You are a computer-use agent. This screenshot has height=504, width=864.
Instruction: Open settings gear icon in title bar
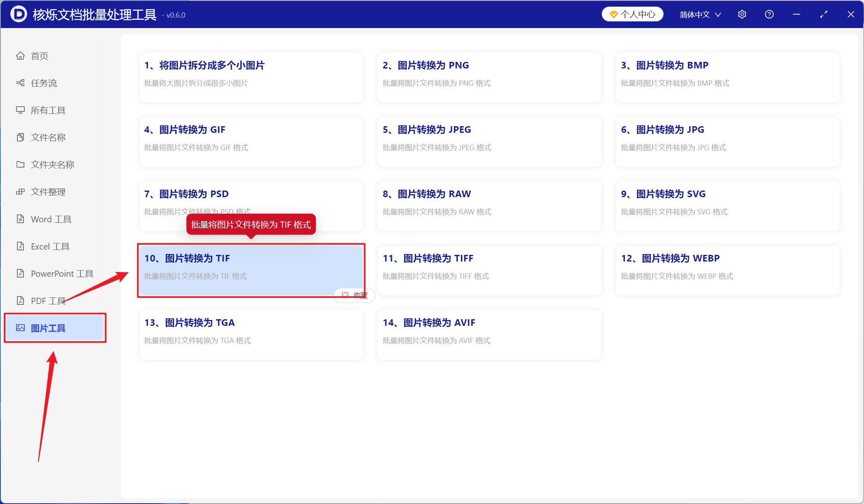point(742,14)
